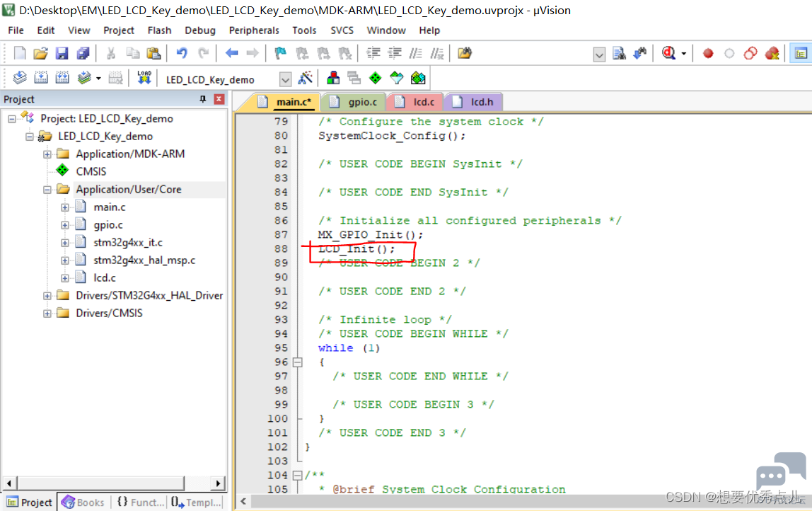This screenshot has width=812, height=511.
Task: Expand the Drivers/STM32G4xx_HAL_Driver folder
Action: click(47, 296)
